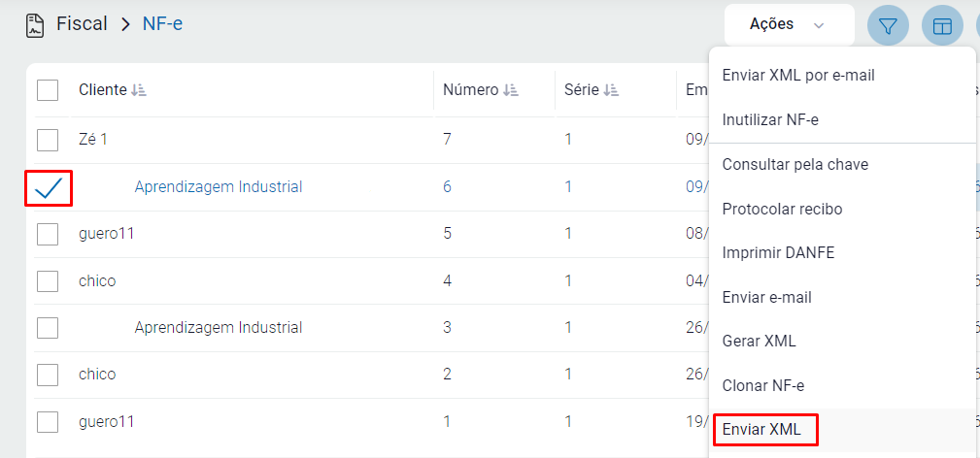Click the Fiscal document icon in breadcrumb
This screenshot has height=458, width=980.
(x=36, y=25)
